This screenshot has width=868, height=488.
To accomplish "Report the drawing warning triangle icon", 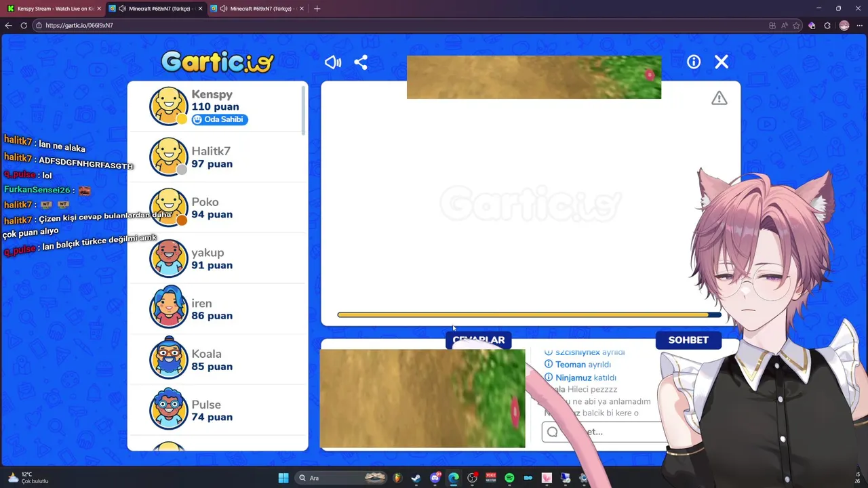I will coord(719,98).
